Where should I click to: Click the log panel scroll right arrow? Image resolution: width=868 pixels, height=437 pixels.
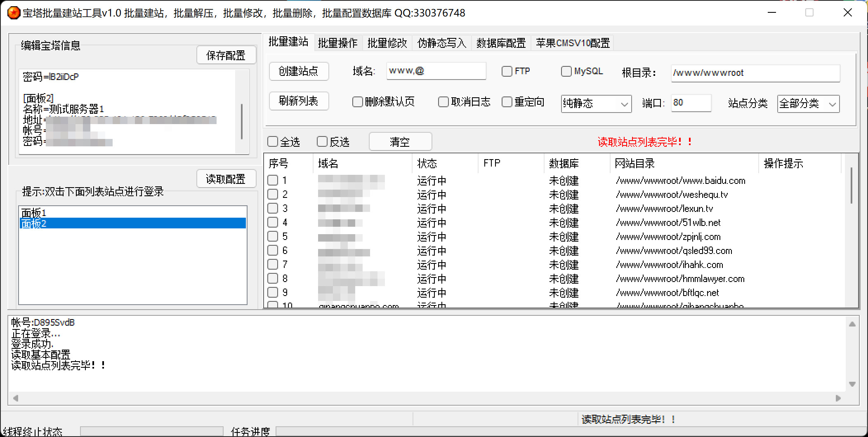tap(838, 398)
